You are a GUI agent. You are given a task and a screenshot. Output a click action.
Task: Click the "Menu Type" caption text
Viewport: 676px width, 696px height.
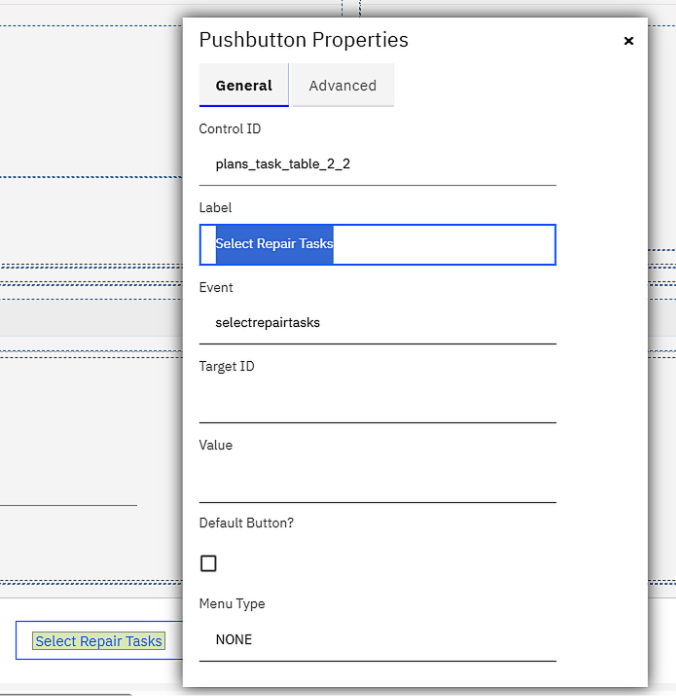tap(232, 604)
